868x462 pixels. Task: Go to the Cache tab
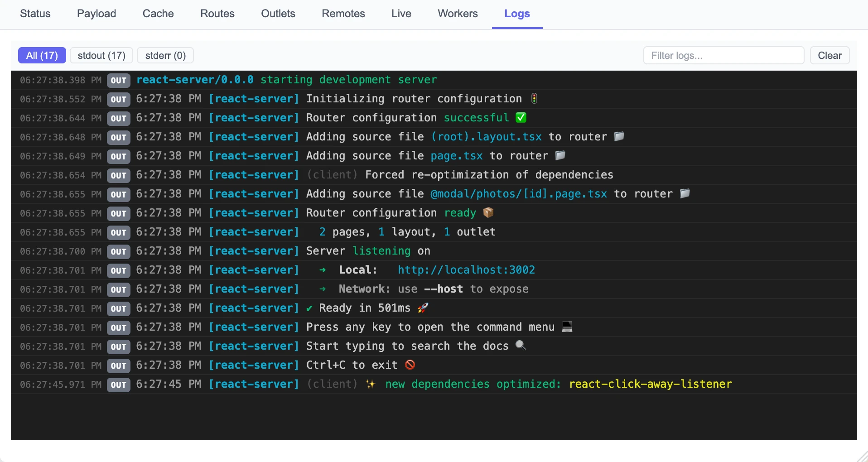[158, 14]
